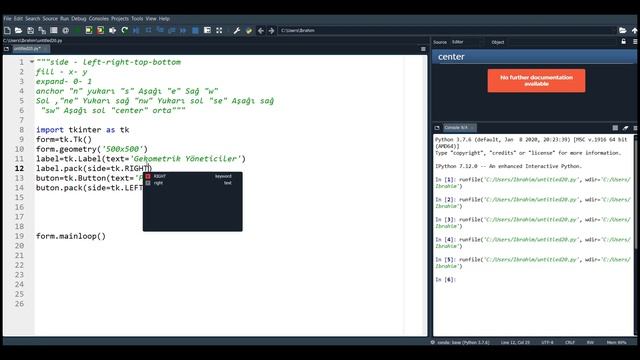The width and height of the screenshot is (640, 360).
Task: Click the forward arrow in the toolbar
Action: (x=271, y=31)
